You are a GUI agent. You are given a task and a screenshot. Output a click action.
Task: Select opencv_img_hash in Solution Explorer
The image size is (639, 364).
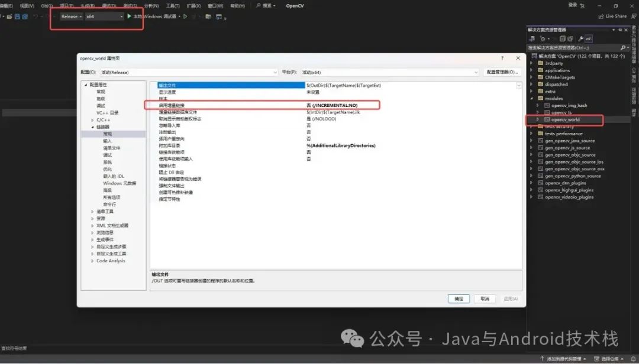coord(569,105)
